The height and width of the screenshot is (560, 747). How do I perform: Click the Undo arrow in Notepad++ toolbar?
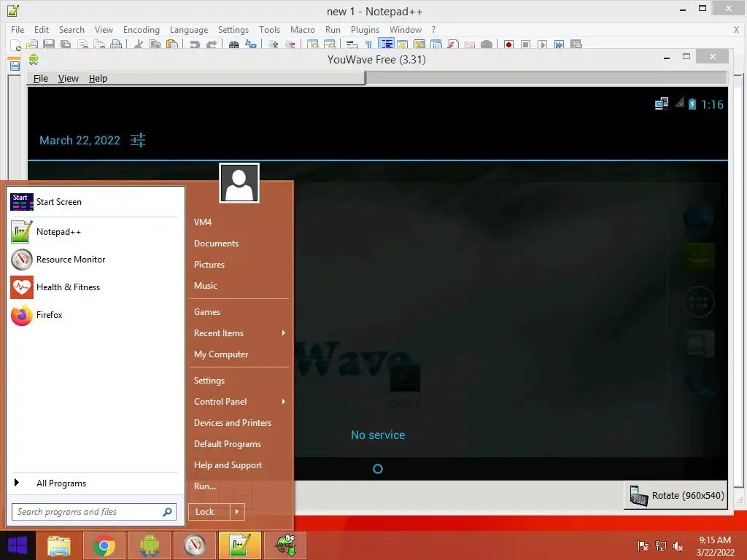194,44
